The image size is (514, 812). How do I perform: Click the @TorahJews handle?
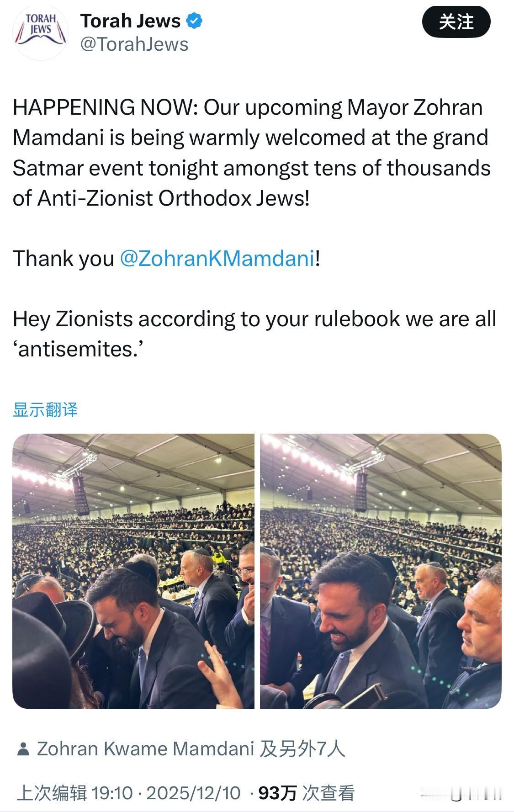pos(134,44)
